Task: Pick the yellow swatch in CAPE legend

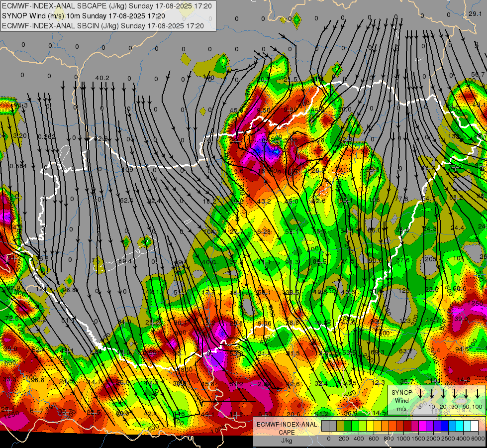Action: 370,426
